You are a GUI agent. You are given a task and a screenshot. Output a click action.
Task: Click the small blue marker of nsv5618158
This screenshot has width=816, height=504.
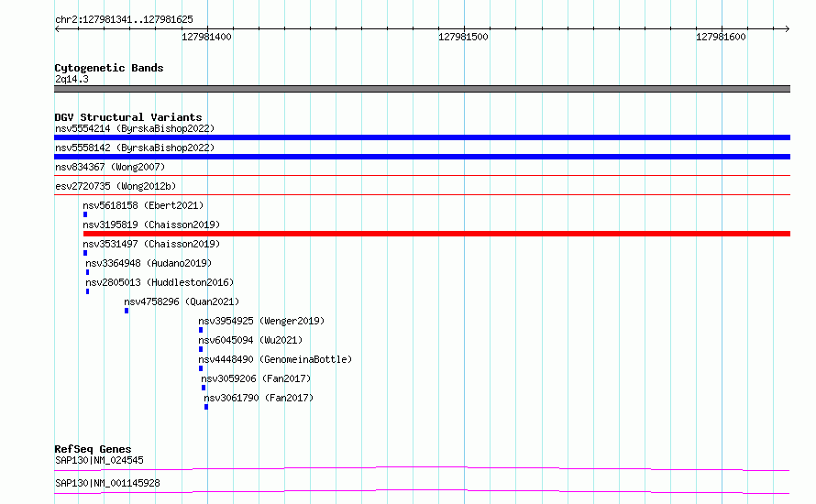pyautogui.click(x=85, y=214)
